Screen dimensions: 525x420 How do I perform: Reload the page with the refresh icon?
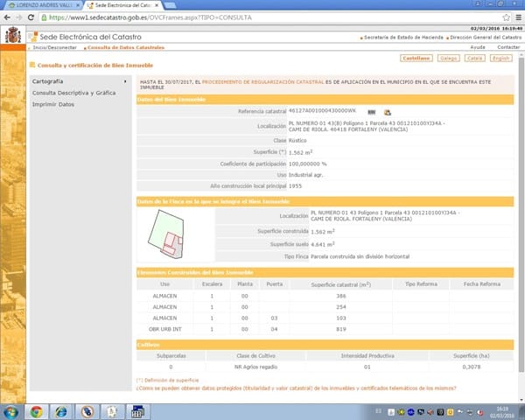point(31,17)
